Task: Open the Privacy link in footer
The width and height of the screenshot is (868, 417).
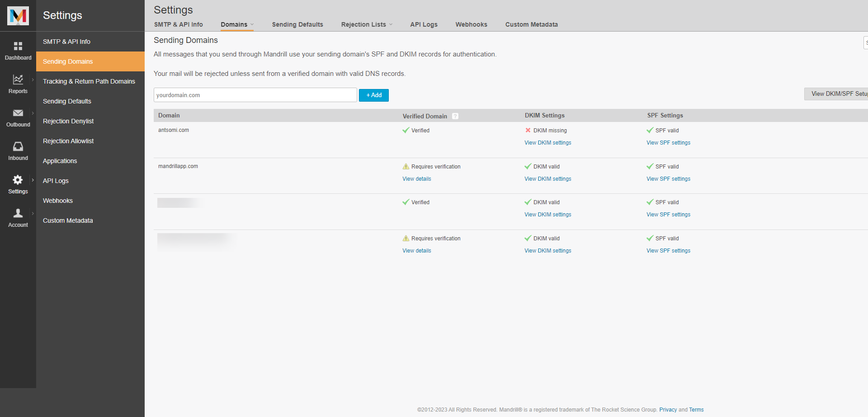Action: click(668, 410)
